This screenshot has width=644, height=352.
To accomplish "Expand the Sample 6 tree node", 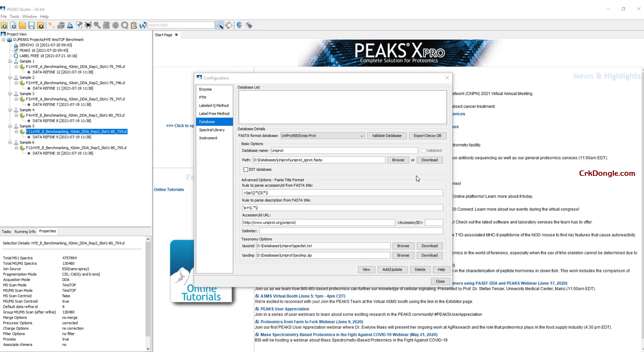I will pos(11,142).
